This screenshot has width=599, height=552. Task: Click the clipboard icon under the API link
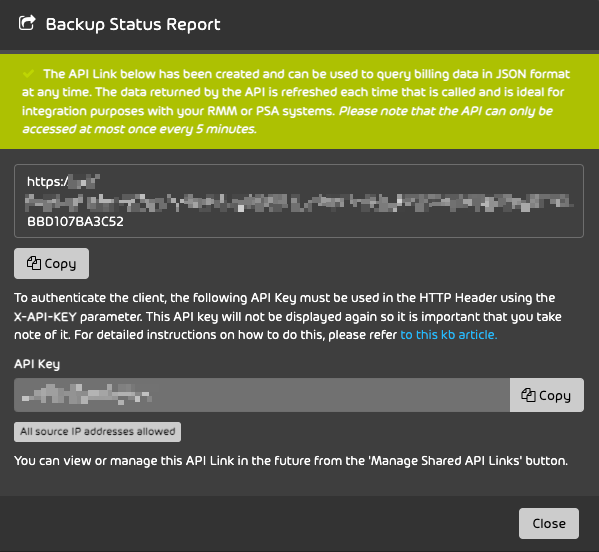tap(34, 263)
